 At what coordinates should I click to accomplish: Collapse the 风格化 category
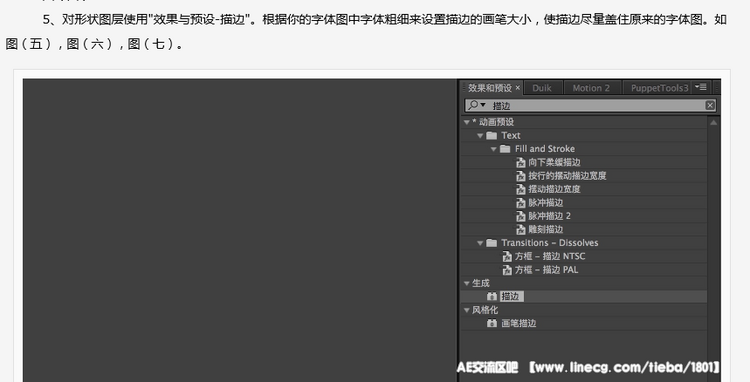(467, 310)
